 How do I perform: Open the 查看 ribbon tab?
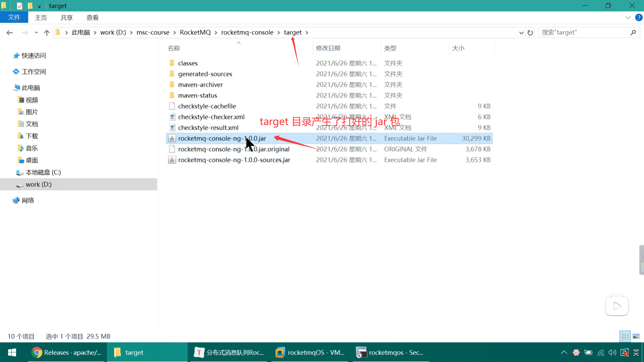[x=92, y=17]
